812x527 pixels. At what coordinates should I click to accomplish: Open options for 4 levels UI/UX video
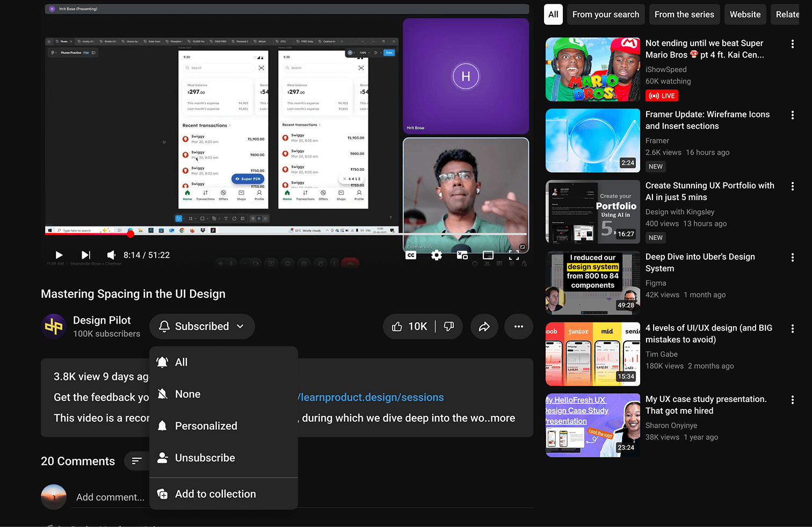coord(792,329)
